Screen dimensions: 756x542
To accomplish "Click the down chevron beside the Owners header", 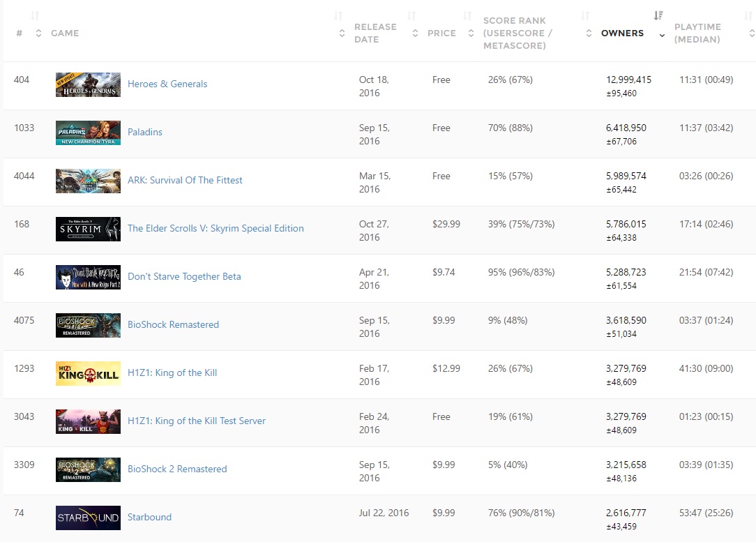I will point(662,34).
